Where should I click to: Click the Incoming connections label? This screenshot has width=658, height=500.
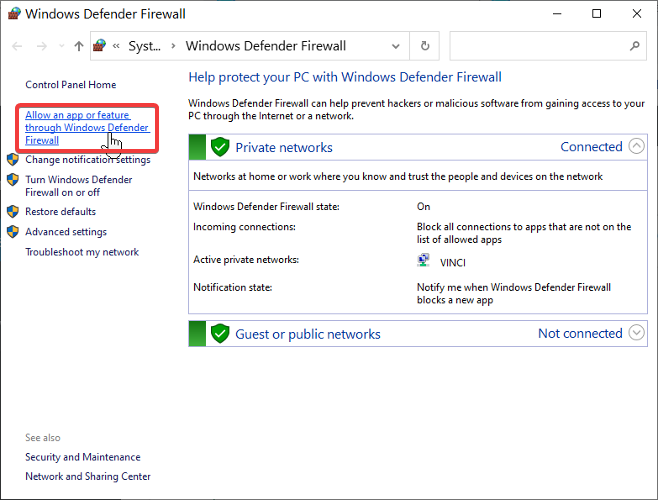[x=244, y=227]
